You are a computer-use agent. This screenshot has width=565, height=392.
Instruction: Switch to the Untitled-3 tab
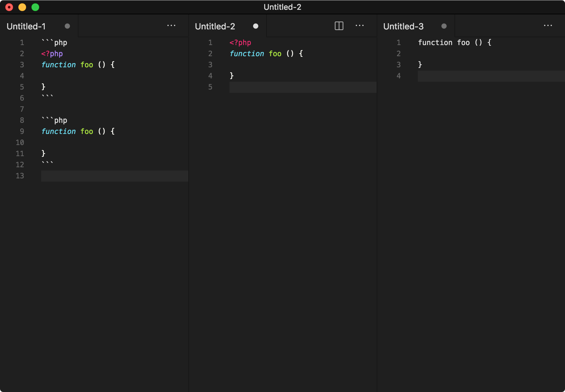403,26
